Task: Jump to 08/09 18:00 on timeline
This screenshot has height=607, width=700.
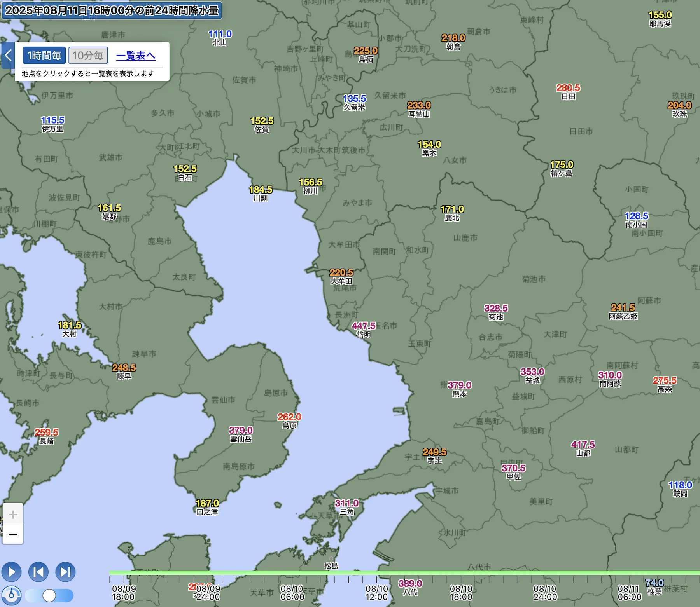Action: pos(124,593)
